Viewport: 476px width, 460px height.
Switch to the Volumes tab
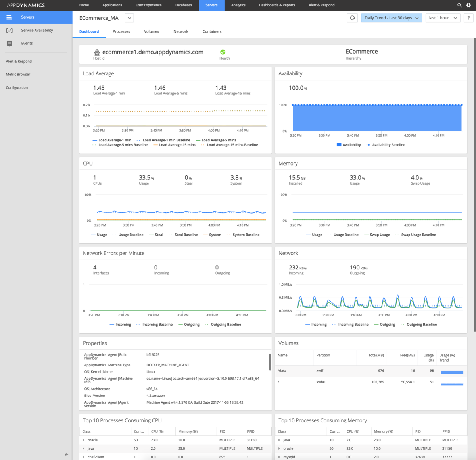click(x=152, y=31)
